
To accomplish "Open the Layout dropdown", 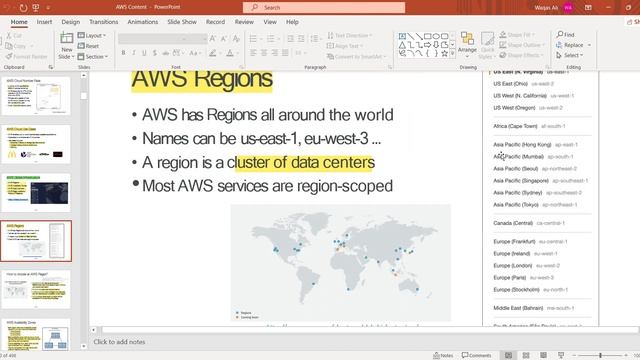I will coord(92,36).
